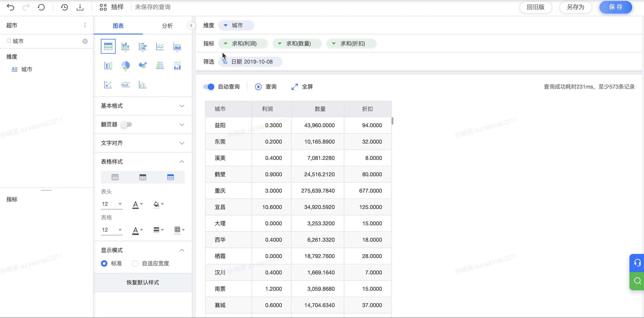This screenshot has height=318, width=644.
Task: Open the 表格 row stripe color picker
Action: click(x=158, y=230)
